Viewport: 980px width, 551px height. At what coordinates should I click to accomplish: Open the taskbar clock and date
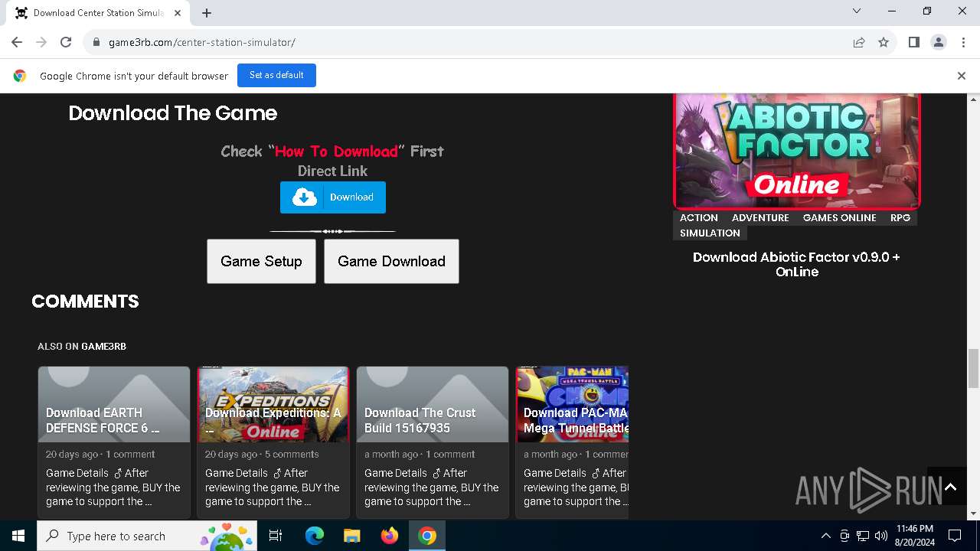click(914, 536)
